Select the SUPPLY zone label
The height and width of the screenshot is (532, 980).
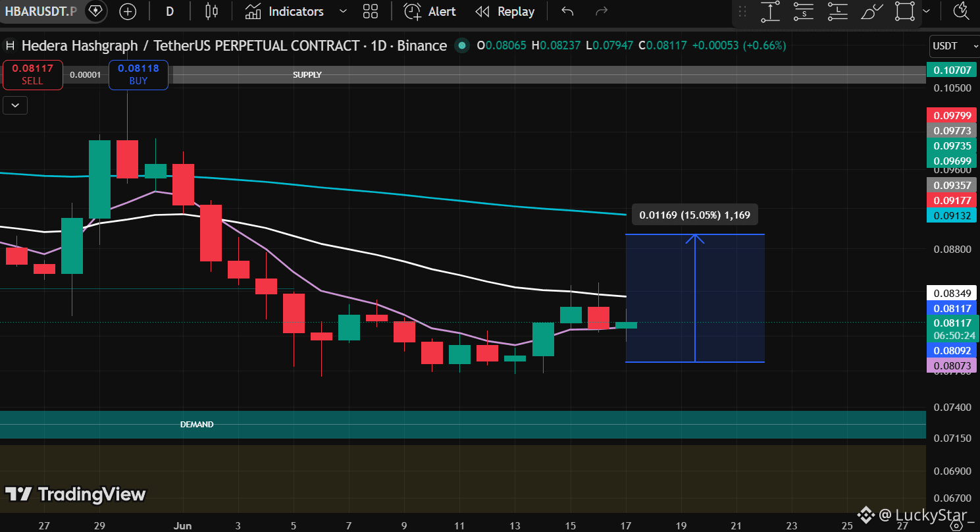pyautogui.click(x=307, y=75)
